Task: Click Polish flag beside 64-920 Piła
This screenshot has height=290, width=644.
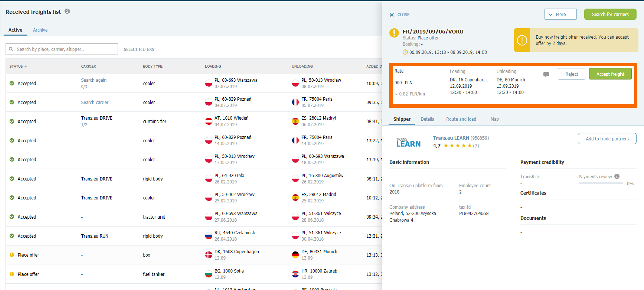Action: point(209,179)
